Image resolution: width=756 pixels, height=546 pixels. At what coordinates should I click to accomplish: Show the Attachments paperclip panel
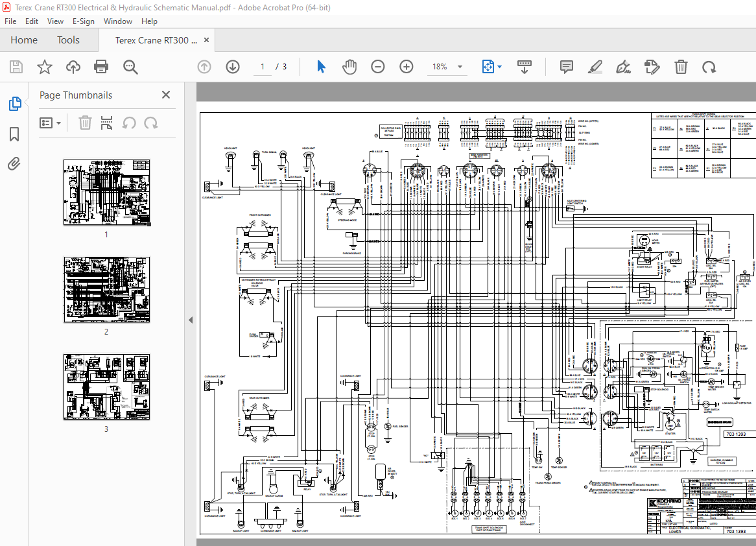pos(14,164)
